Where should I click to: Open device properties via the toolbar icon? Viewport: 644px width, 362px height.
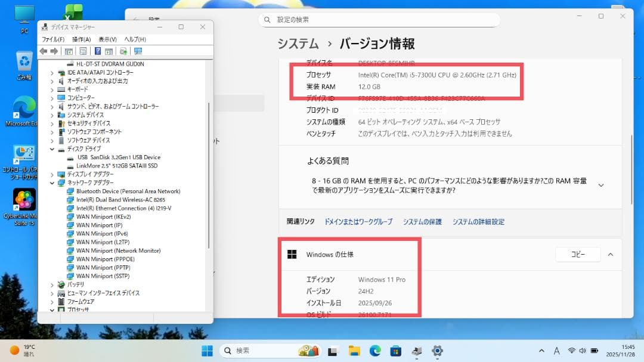(x=84, y=51)
